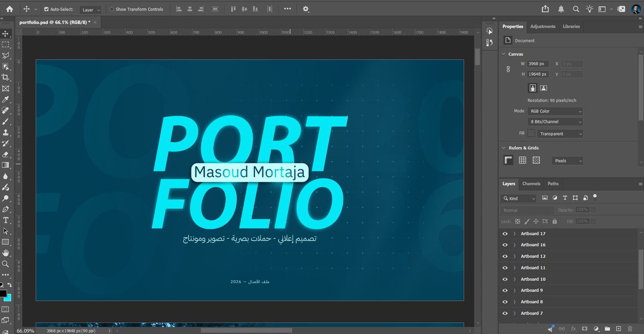
Task: Add a layer style fx icon
Action: coord(573,328)
